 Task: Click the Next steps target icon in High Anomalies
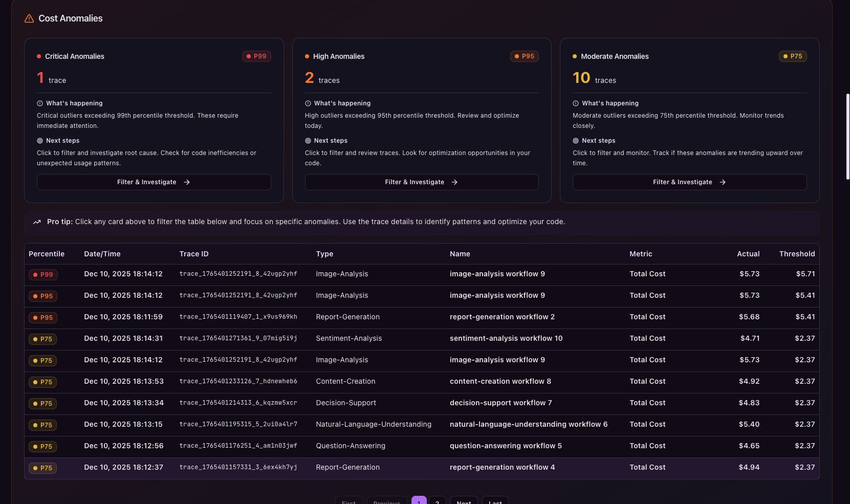tap(308, 141)
